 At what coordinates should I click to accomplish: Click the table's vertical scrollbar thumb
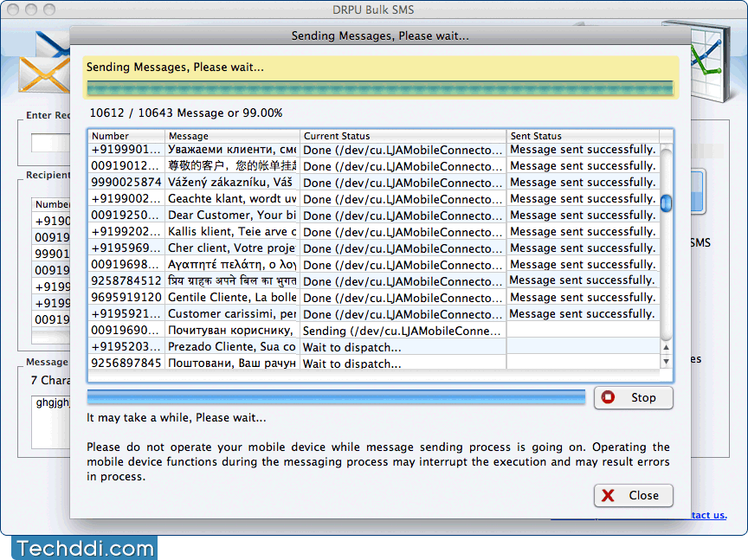(666, 203)
